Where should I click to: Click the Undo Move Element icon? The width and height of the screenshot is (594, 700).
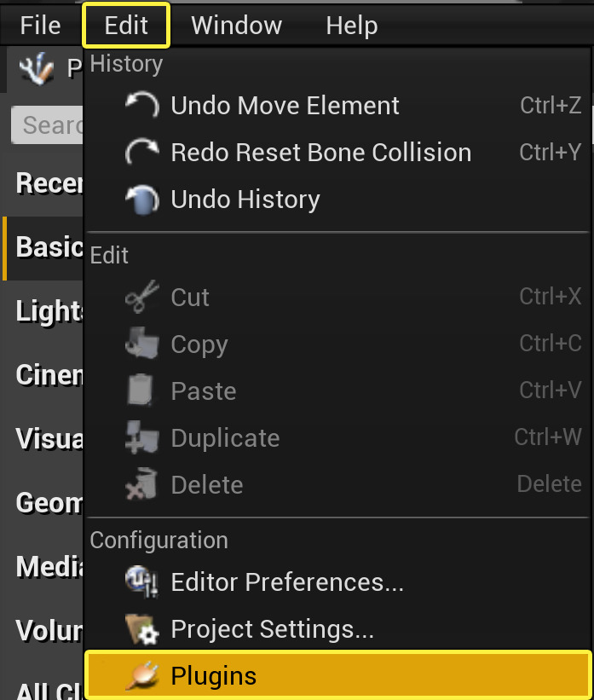(x=141, y=105)
